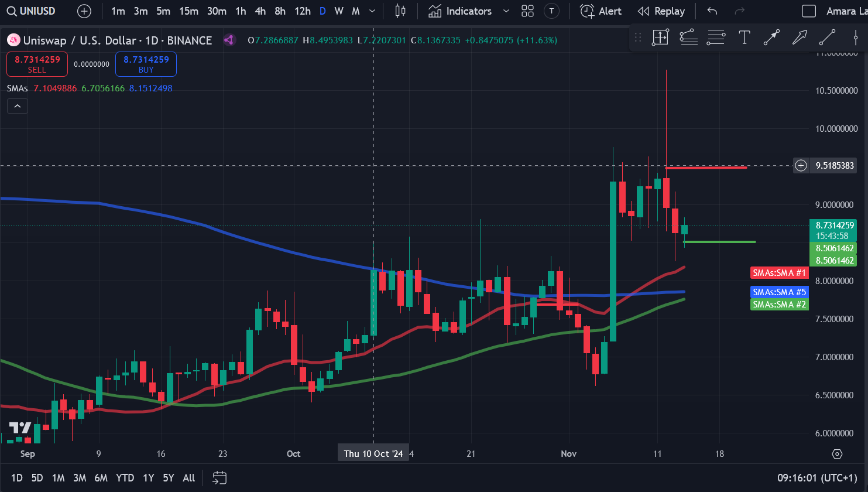The image size is (868, 492).
Task: Expand the time interval dropdown arrow
Action: (x=372, y=11)
